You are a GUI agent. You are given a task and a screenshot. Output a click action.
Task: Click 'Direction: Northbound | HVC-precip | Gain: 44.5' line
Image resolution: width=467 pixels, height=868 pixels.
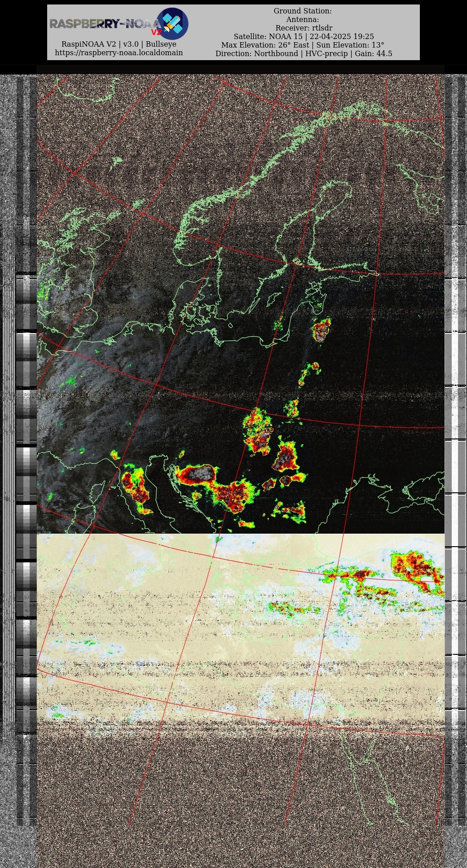[304, 54]
